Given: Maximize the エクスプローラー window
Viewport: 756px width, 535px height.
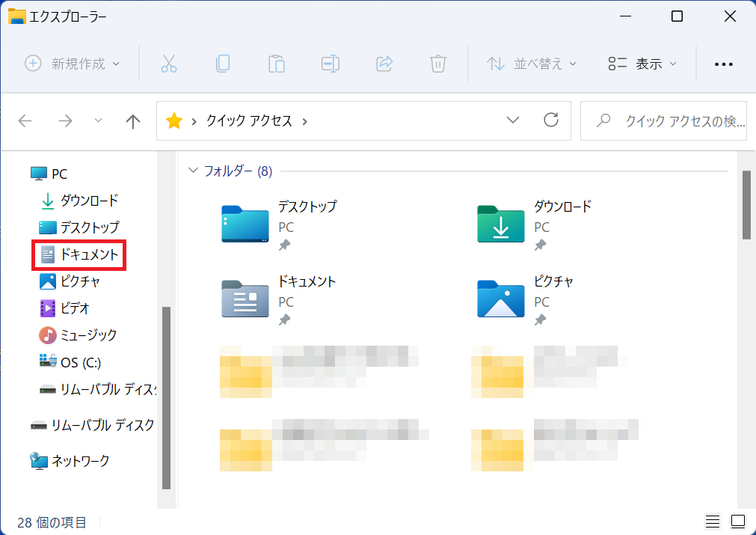Looking at the screenshot, I should [x=677, y=16].
